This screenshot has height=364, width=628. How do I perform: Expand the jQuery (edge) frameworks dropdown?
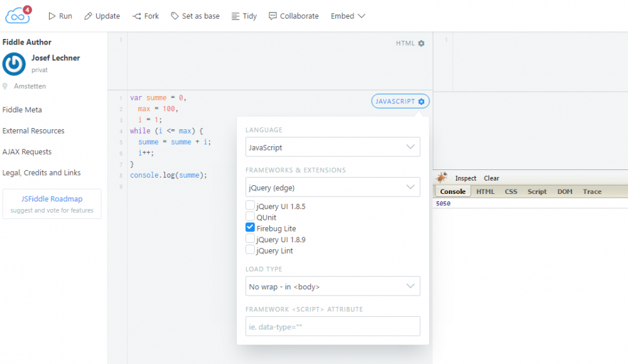click(332, 187)
